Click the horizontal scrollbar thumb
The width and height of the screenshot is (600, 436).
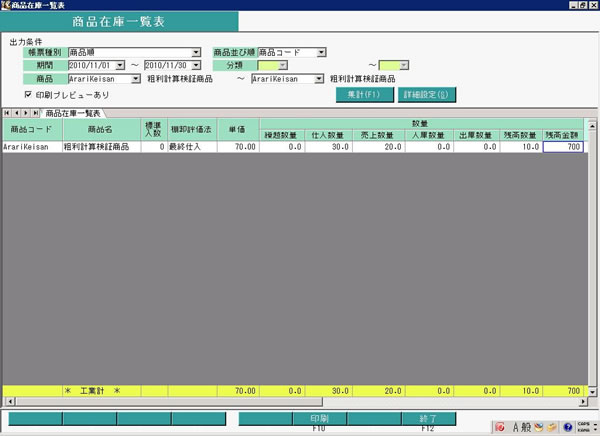[169, 402]
